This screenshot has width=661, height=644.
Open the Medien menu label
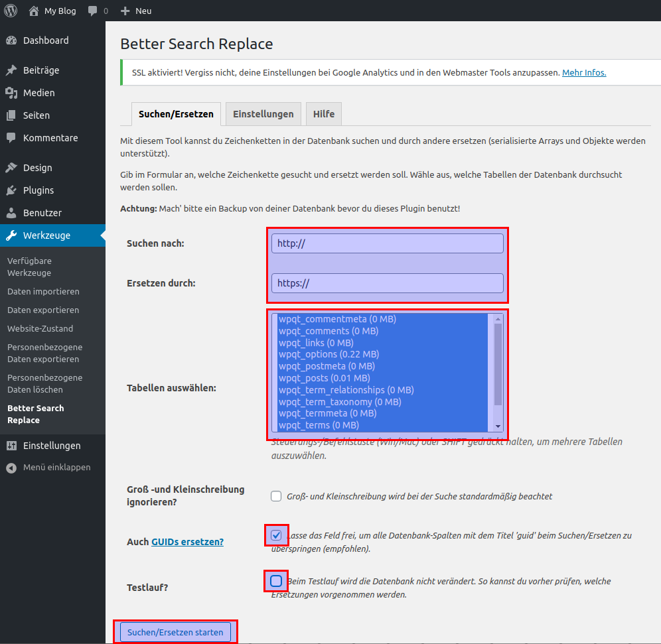pos(38,93)
